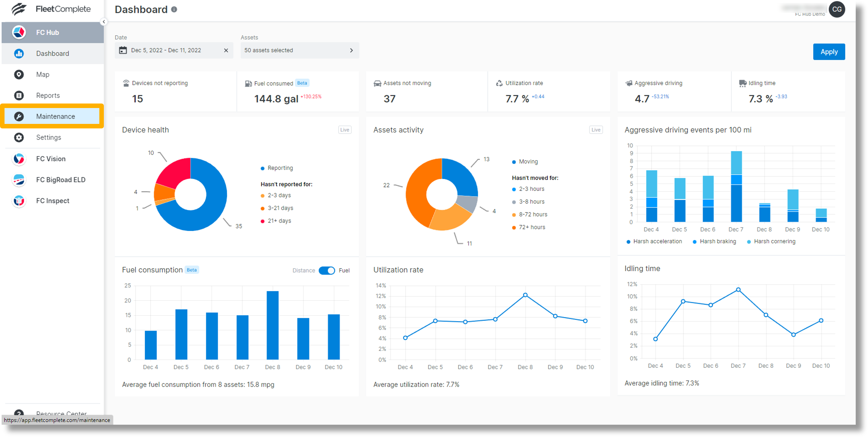The height and width of the screenshot is (437, 868).
Task: Collapse the sidebar with chevron arrow
Action: pos(104,22)
